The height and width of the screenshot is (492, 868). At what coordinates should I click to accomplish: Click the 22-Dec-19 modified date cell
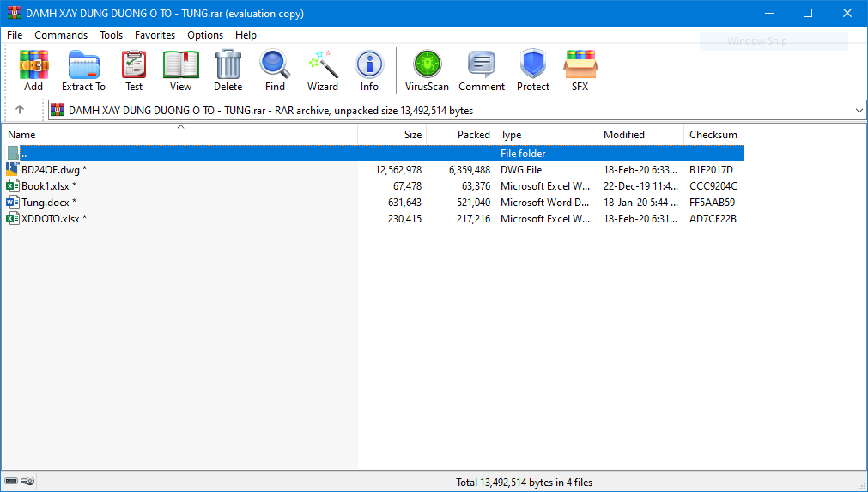(640, 186)
